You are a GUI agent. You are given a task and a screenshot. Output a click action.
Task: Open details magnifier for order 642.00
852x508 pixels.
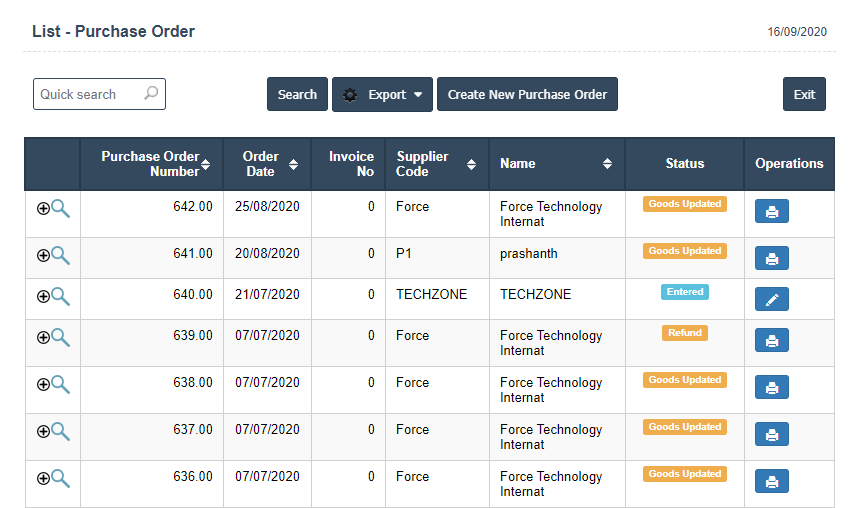(60, 208)
